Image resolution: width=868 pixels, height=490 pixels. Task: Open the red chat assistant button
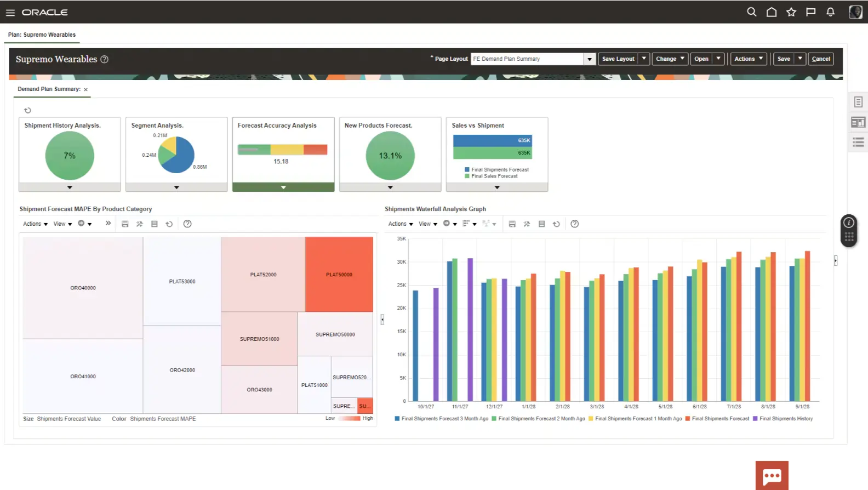coord(772,475)
